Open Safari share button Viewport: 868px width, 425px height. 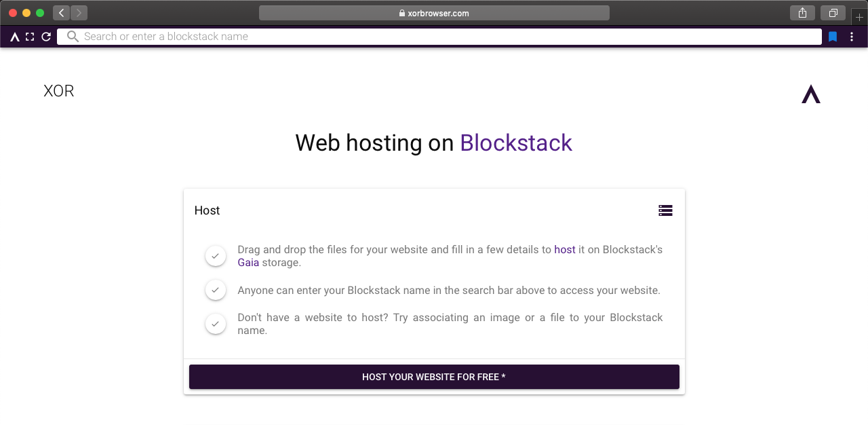click(x=802, y=13)
